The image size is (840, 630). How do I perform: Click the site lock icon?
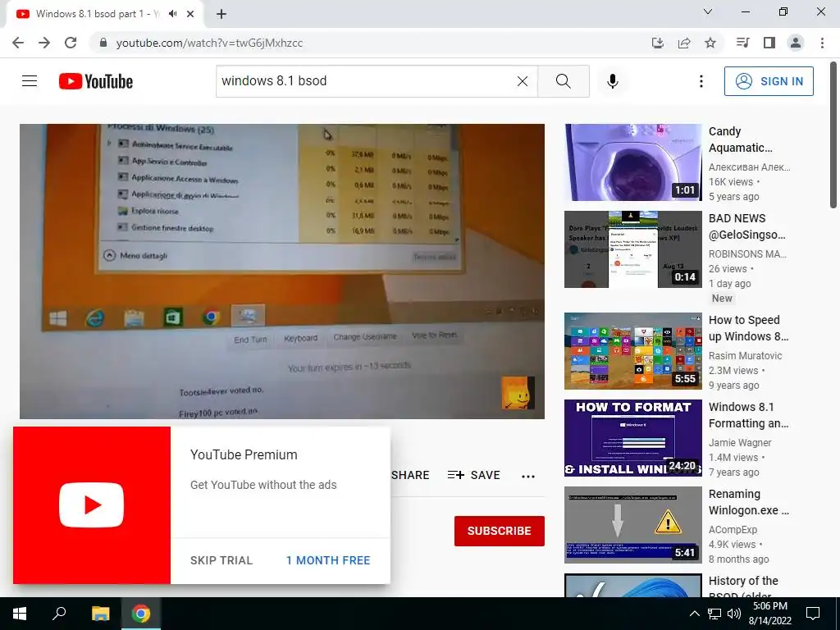(x=103, y=43)
